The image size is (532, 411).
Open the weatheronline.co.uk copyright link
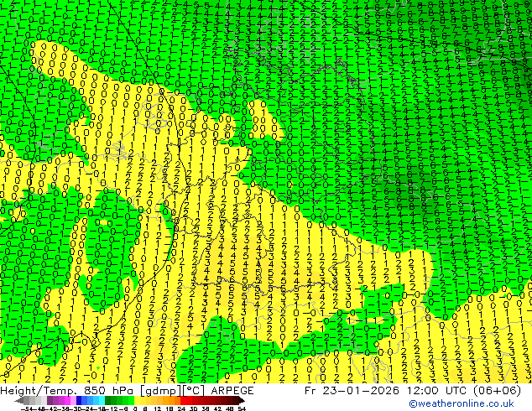point(462,403)
